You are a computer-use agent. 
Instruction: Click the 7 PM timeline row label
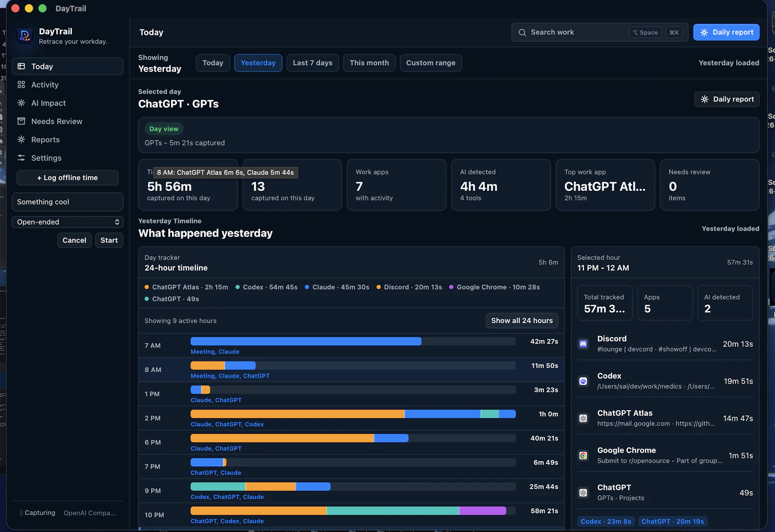click(x=153, y=467)
